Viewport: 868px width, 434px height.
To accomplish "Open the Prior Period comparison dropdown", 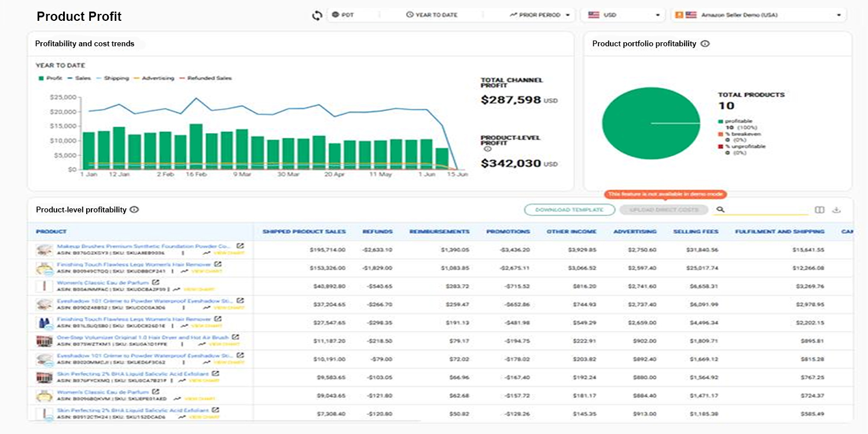I will point(539,15).
